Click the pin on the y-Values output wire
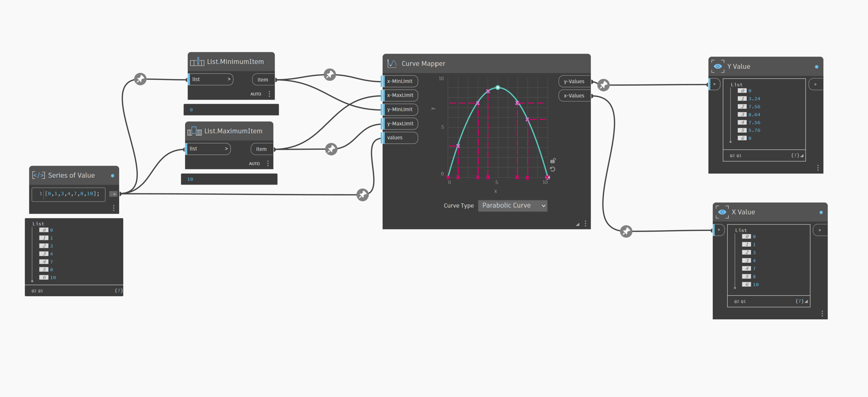This screenshot has width=868, height=397. coord(603,85)
